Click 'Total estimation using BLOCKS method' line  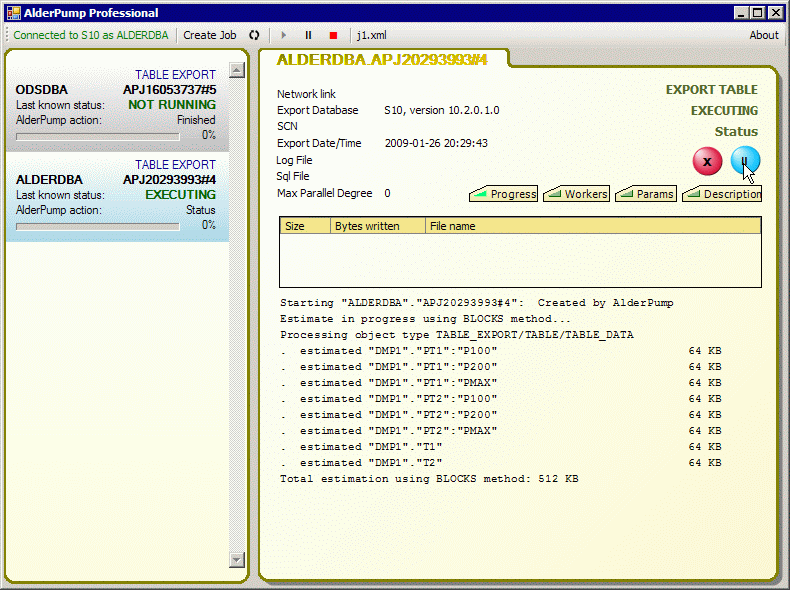coord(429,479)
